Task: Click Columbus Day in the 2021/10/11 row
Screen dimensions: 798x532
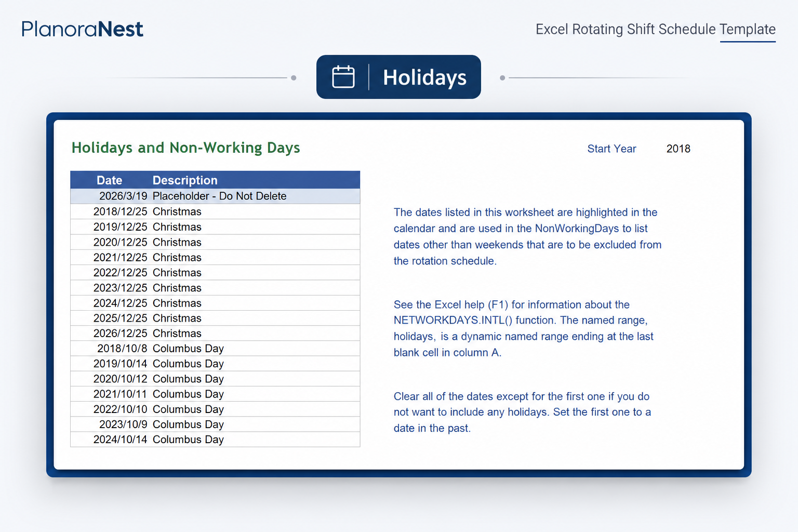Action: pyautogui.click(x=188, y=394)
